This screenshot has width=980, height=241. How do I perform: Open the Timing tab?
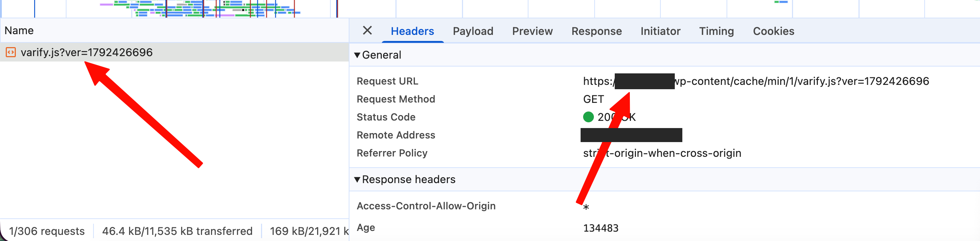(x=716, y=31)
